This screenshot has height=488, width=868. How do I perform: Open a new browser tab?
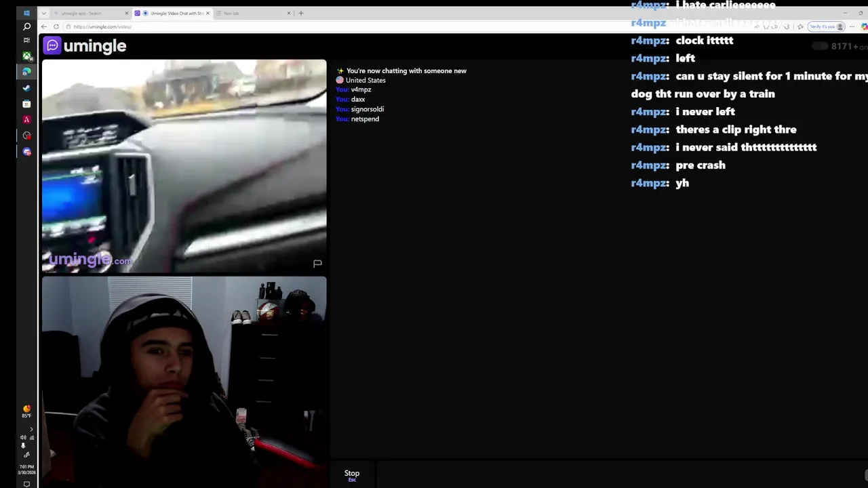coord(301,13)
